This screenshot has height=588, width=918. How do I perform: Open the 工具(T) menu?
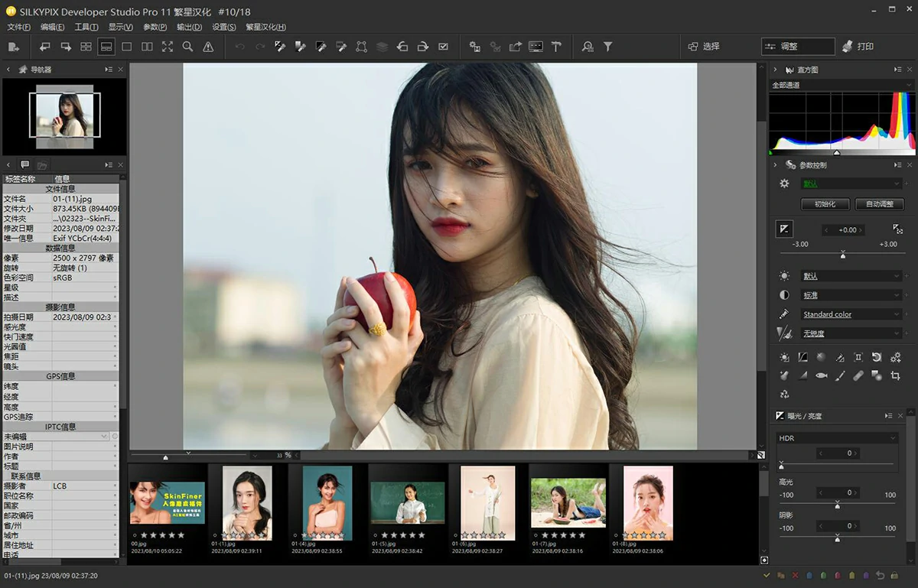[86, 27]
